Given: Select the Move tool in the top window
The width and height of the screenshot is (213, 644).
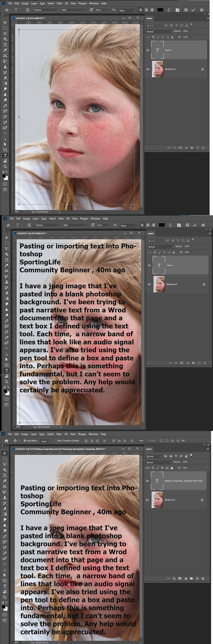Looking at the screenshot, I should point(5,23).
